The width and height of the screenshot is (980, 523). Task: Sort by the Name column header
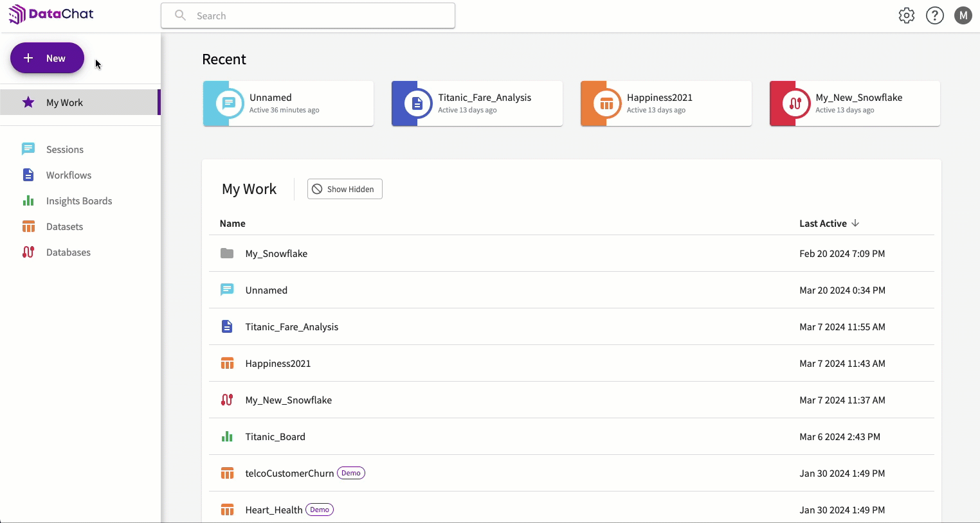click(233, 224)
